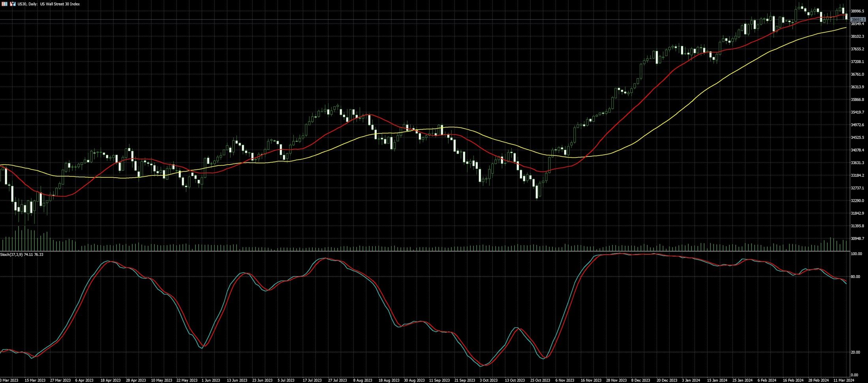Image resolution: width=868 pixels, height=383 pixels.
Task: Open the one-click trading panel icon
Action: tap(13, 4)
